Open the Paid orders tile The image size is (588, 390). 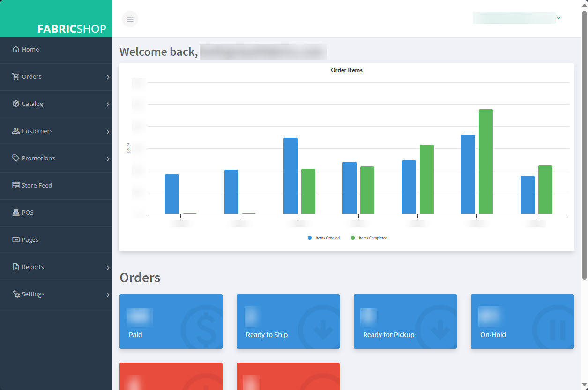pyautogui.click(x=171, y=322)
